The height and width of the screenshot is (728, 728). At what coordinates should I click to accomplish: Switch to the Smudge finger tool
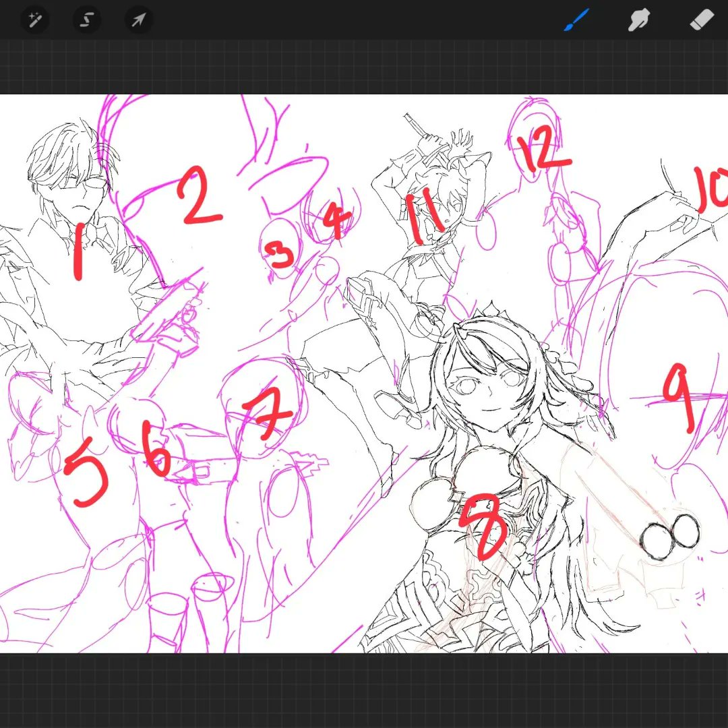[639, 20]
